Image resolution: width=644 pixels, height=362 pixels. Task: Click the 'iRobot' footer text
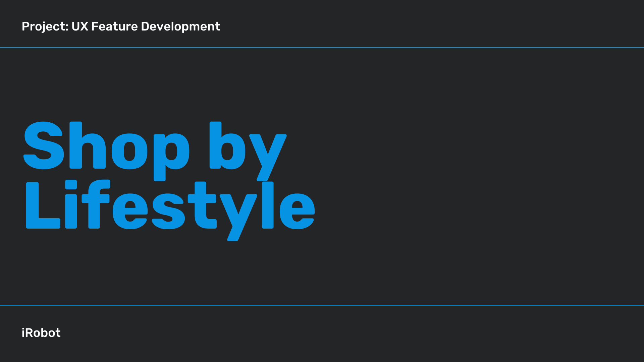(41, 333)
